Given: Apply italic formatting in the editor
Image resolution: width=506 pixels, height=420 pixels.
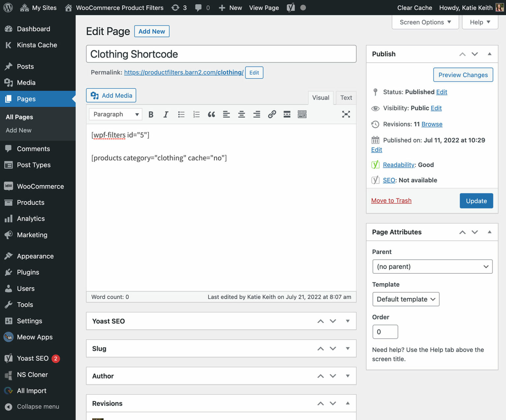Looking at the screenshot, I should pos(166,114).
